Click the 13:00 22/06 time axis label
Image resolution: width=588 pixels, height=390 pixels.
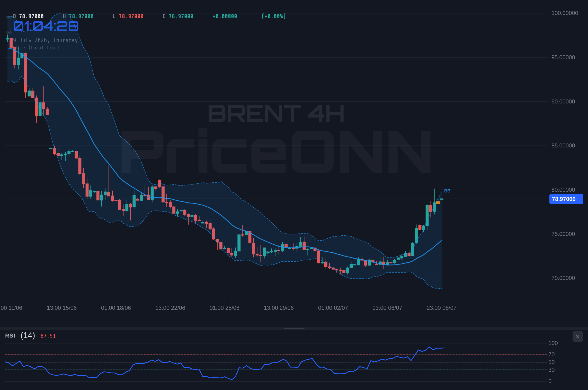[x=170, y=308]
